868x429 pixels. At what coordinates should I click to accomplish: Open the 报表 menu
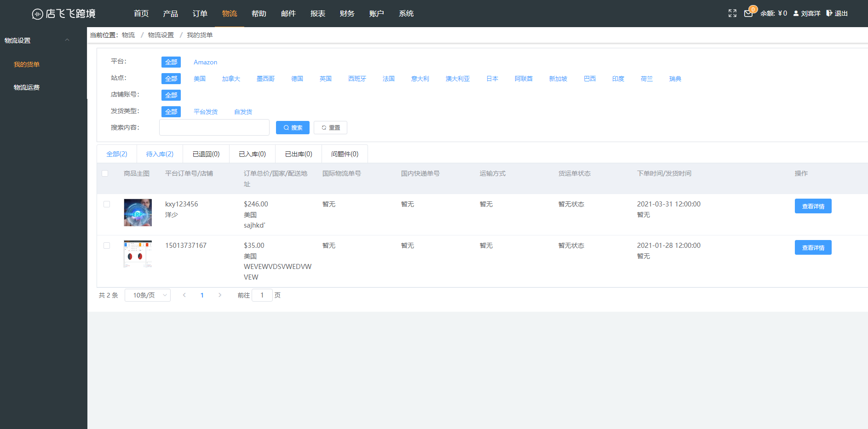(318, 14)
